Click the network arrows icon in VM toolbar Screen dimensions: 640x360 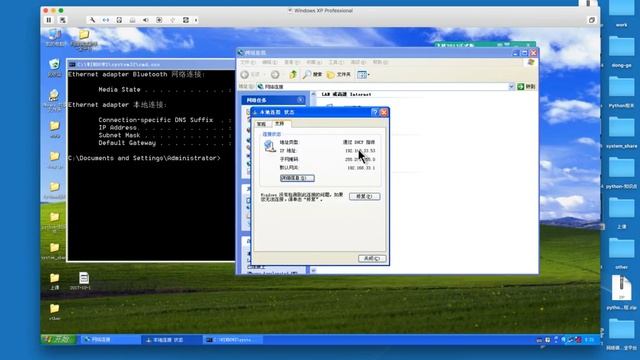[106, 20]
